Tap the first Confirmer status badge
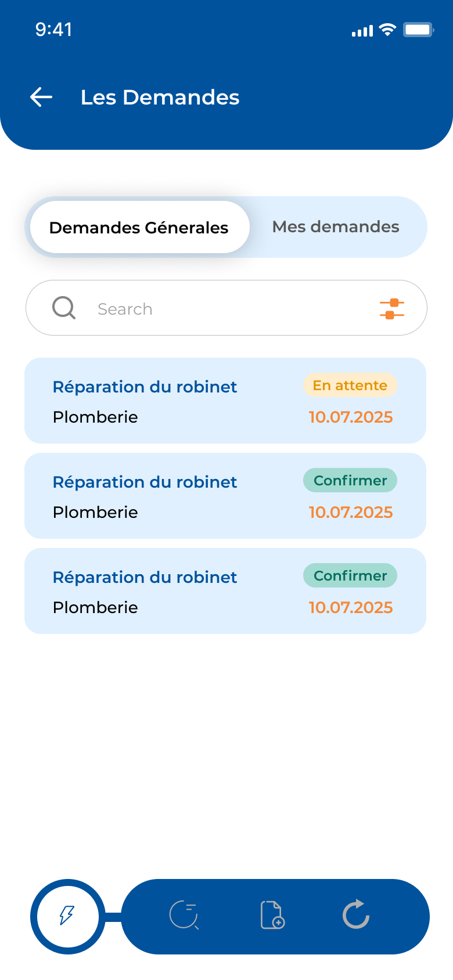453x980 pixels. [x=350, y=481]
